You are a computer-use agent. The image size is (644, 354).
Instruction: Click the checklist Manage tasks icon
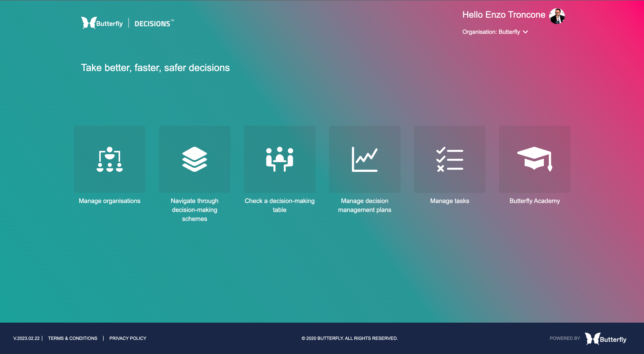tap(450, 159)
